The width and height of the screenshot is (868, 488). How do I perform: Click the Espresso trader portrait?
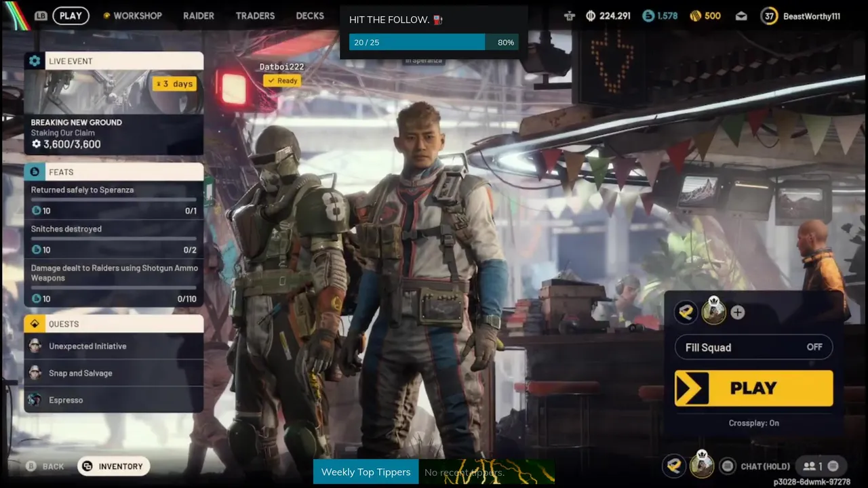point(35,400)
